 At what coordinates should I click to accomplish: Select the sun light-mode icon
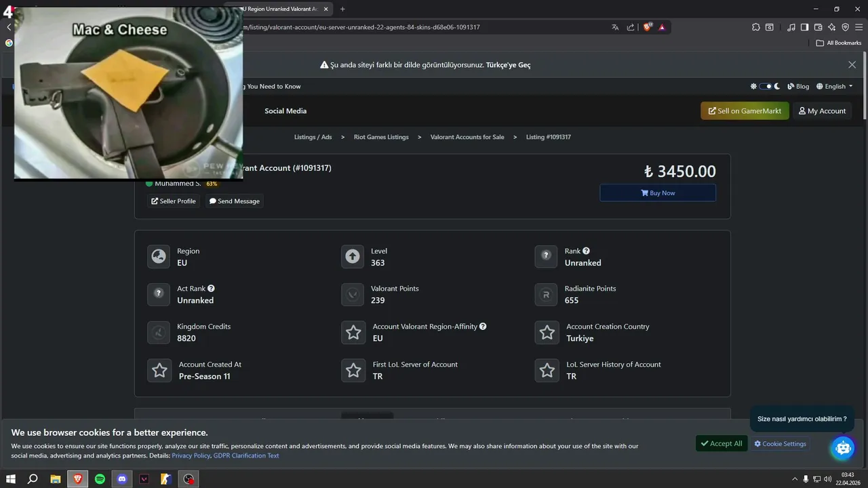753,86
